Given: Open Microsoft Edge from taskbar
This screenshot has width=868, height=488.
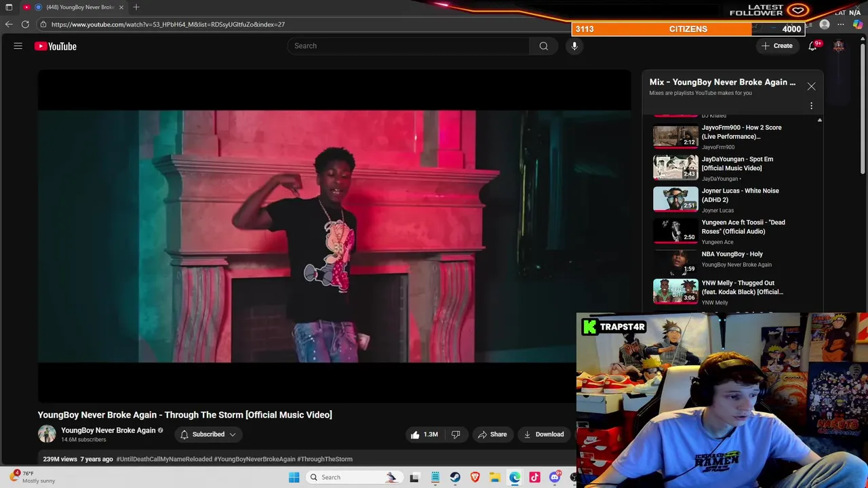Looking at the screenshot, I should (x=515, y=477).
